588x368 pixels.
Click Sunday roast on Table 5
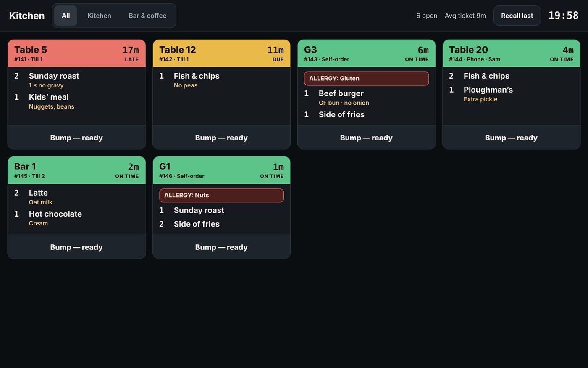pos(54,76)
